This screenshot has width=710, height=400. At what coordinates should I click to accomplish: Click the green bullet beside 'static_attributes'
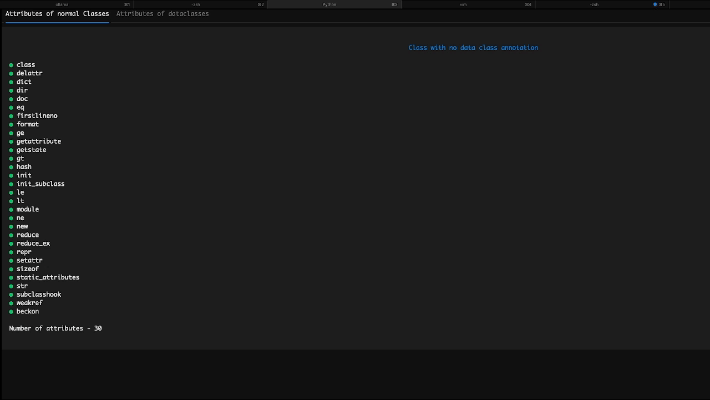(x=11, y=277)
